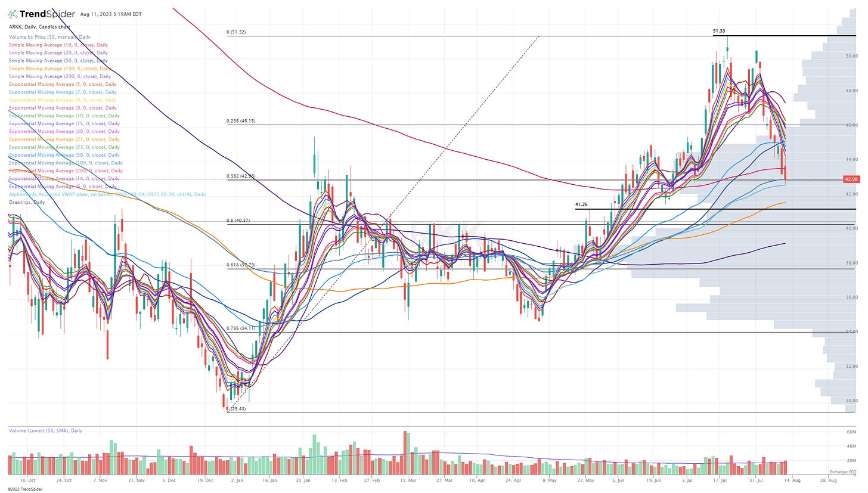Click the 50.00 price axis label

point(851,56)
